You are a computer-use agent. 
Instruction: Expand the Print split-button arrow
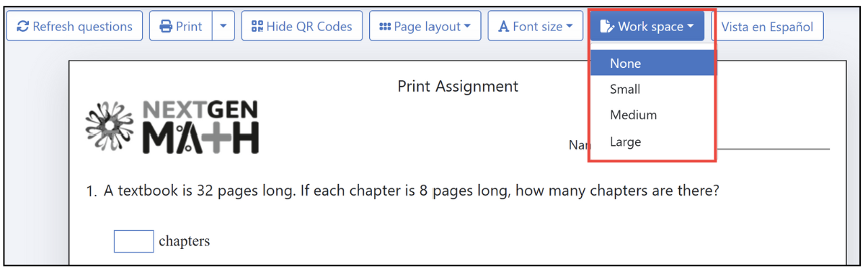point(223,27)
